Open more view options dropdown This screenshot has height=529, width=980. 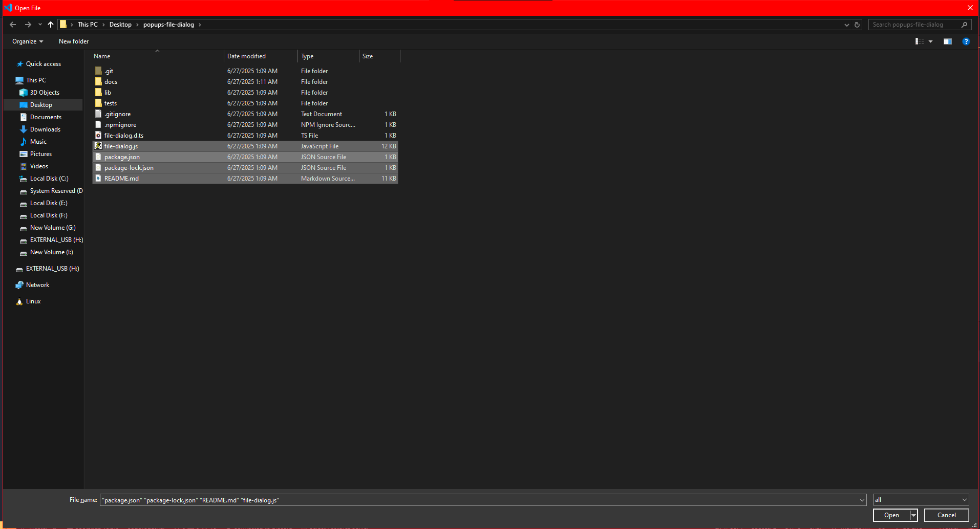point(930,41)
